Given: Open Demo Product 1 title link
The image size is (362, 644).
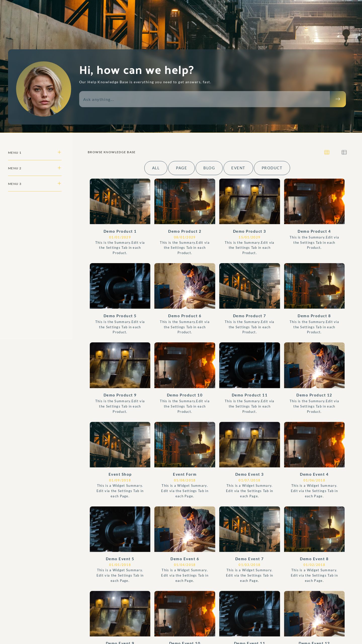Looking at the screenshot, I should coord(120,231).
